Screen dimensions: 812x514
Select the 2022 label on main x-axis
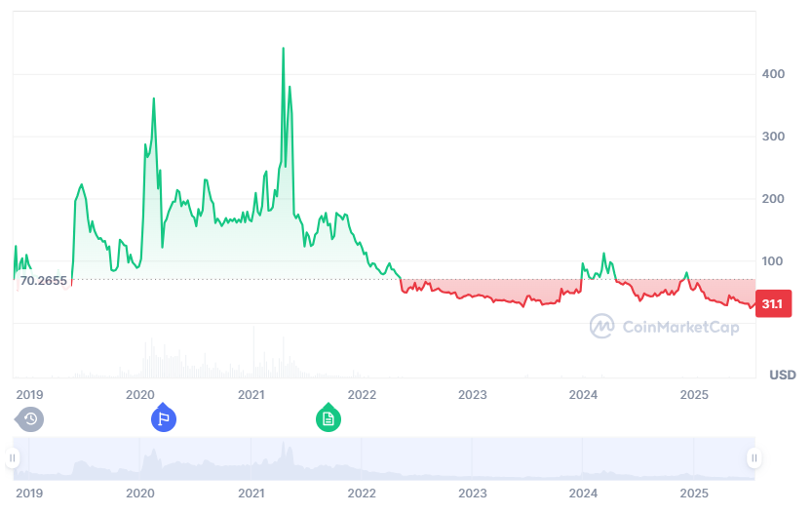click(362, 394)
